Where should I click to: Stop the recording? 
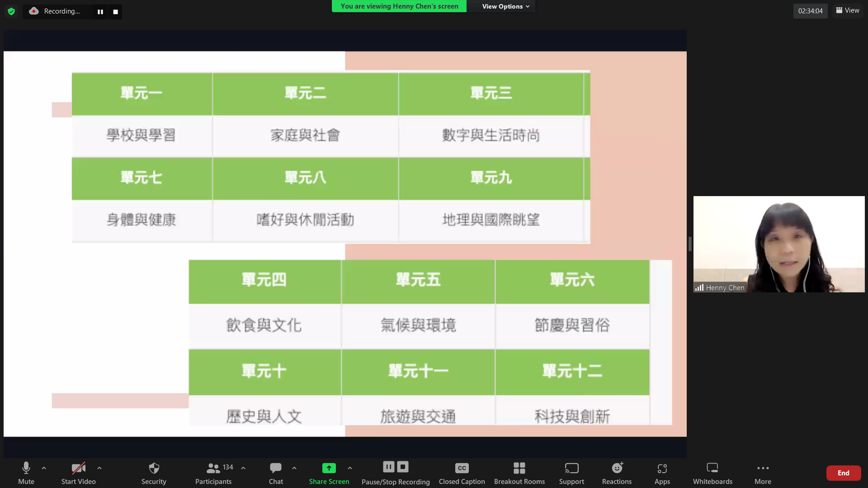click(x=402, y=467)
